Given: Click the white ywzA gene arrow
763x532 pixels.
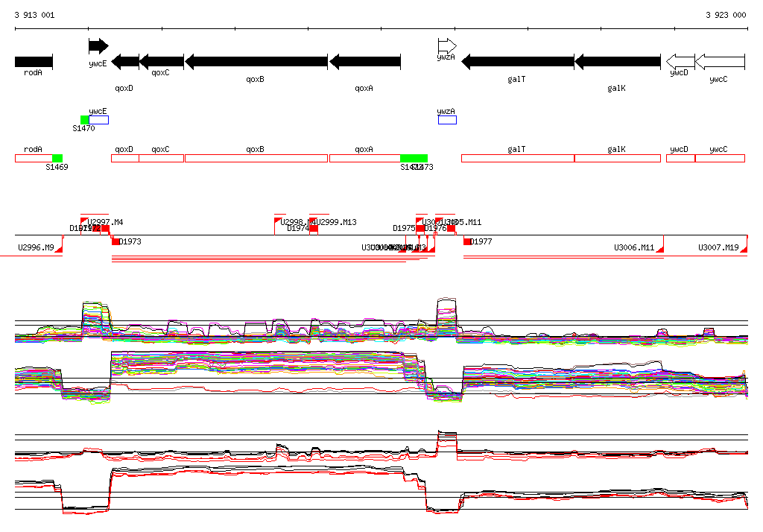Looking at the screenshot, I should (x=447, y=46).
